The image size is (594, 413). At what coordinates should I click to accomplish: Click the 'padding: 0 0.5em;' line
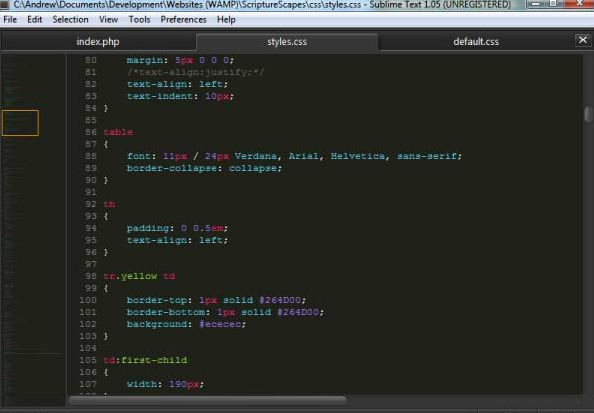tap(177, 228)
